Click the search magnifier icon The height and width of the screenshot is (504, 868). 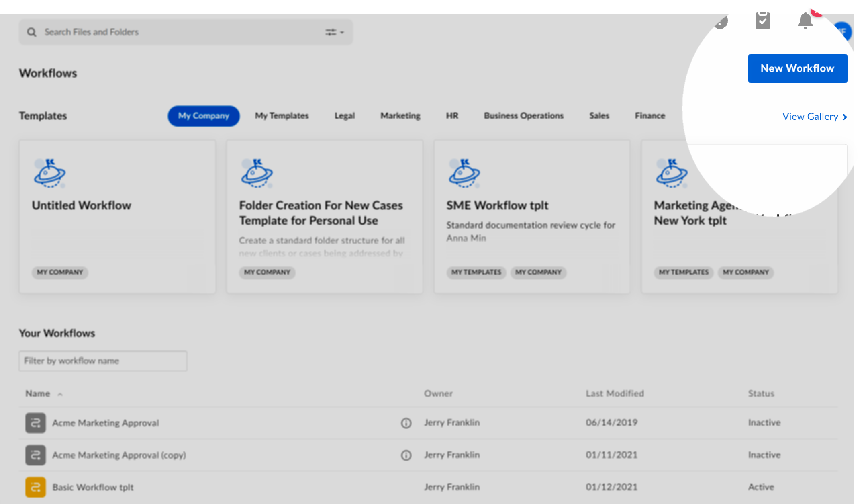click(31, 32)
